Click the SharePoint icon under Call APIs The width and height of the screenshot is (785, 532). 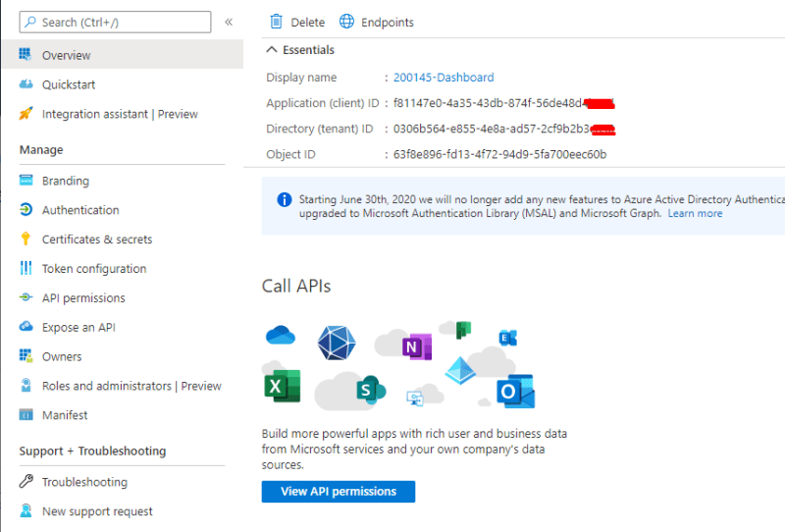[x=371, y=390]
